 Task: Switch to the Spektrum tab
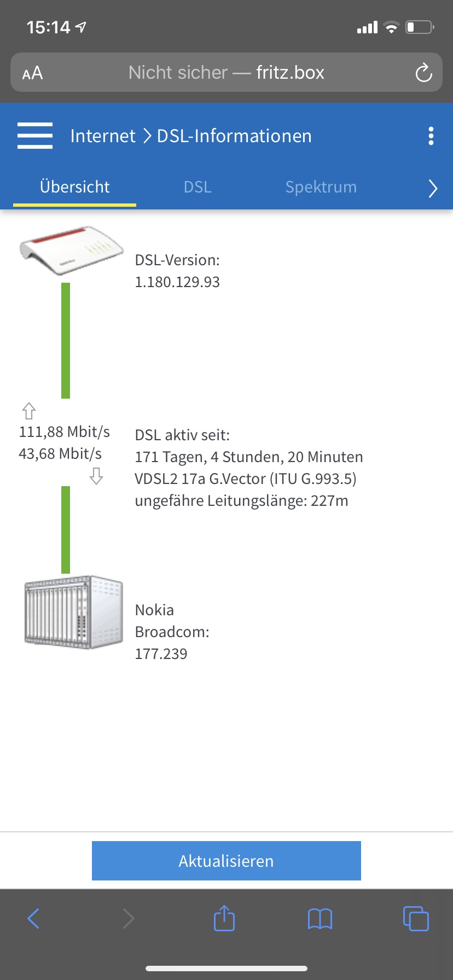[321, 187]
